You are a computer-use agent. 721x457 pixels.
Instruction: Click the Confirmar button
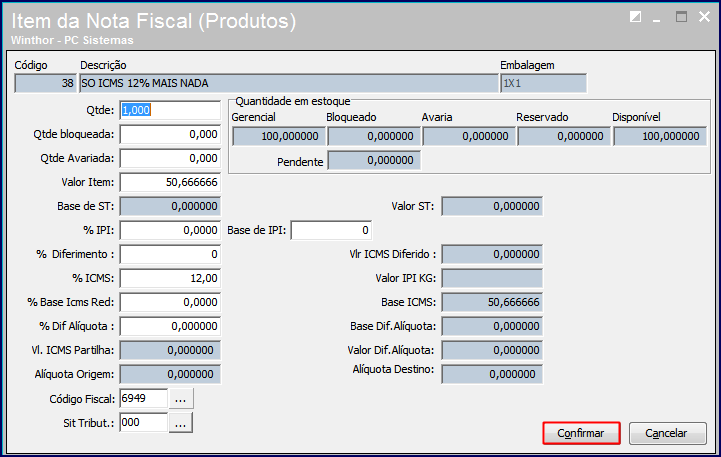(x=581, y=433)
